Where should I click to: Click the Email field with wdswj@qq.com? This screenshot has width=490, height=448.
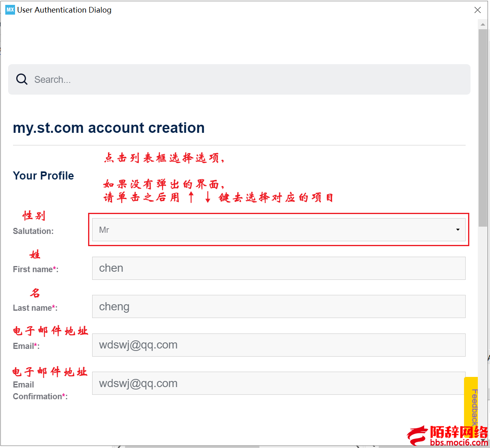click(x=279, y=345)
